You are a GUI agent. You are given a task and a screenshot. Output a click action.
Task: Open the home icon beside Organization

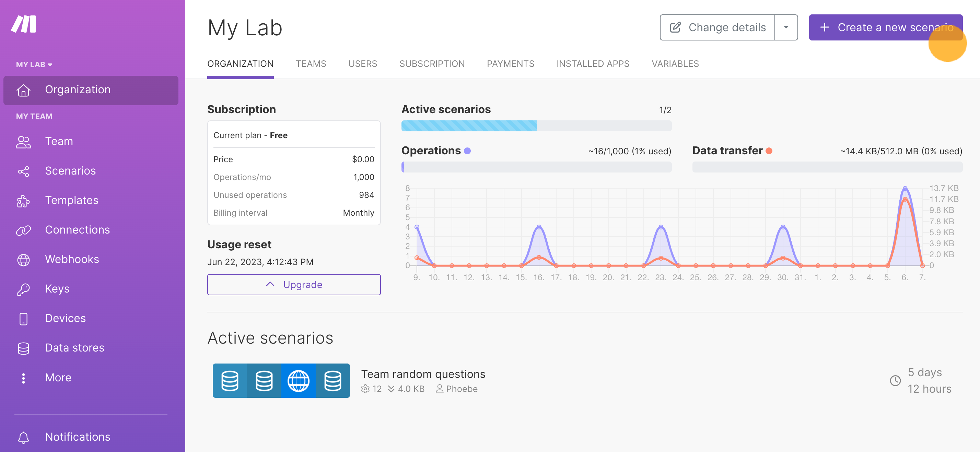tap(24, 90)
